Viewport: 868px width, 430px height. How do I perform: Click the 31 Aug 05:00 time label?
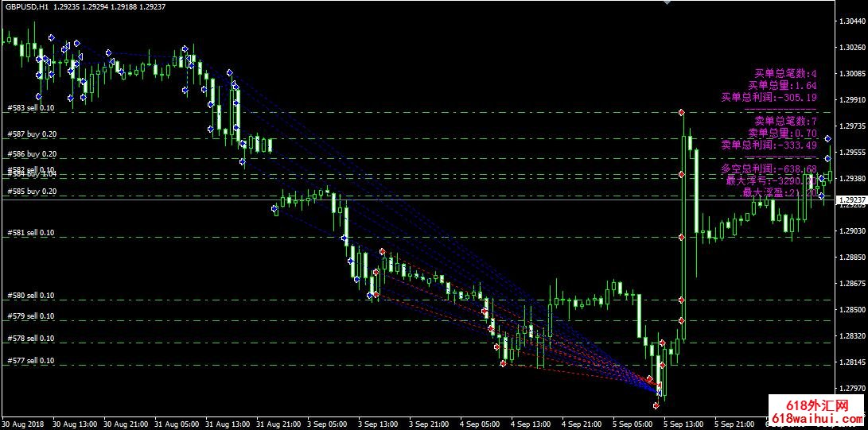(176, 424)
